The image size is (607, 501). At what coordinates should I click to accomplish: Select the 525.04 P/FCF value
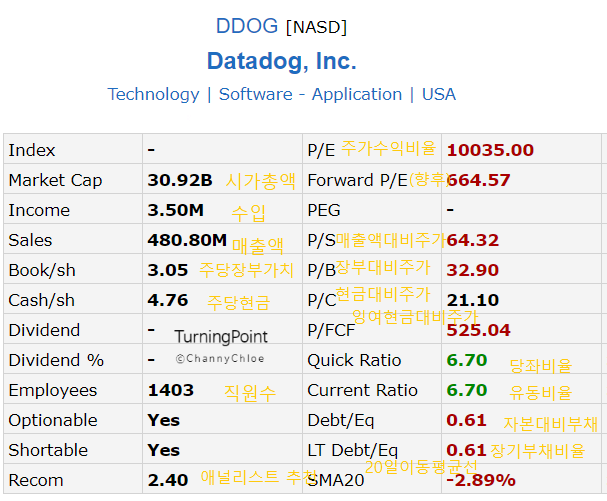pyautogui.click(x=478, y=330)
